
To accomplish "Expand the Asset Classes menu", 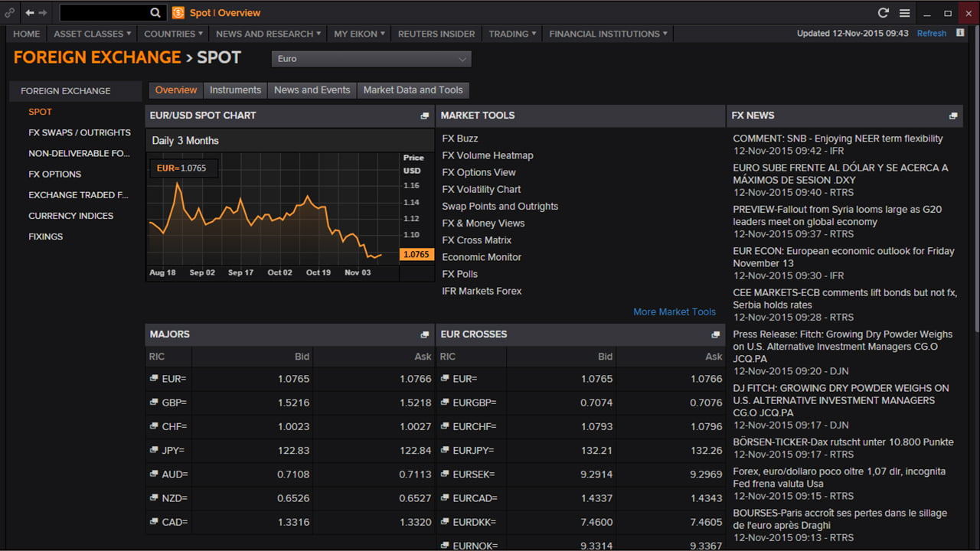I will click(92, 34).
